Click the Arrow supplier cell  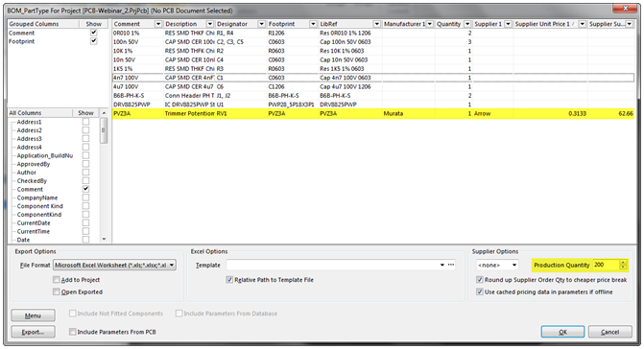[x=493, y=113]
